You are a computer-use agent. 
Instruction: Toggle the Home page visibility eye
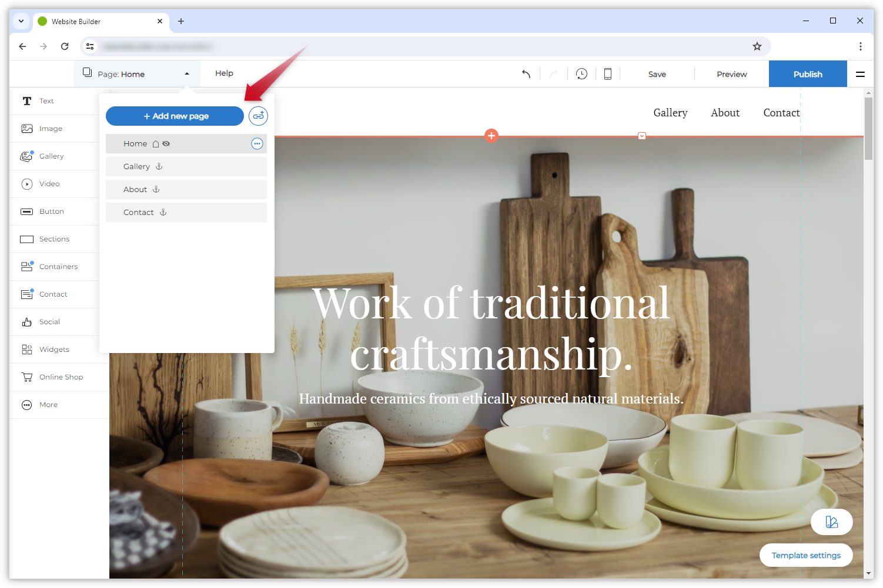166,144
